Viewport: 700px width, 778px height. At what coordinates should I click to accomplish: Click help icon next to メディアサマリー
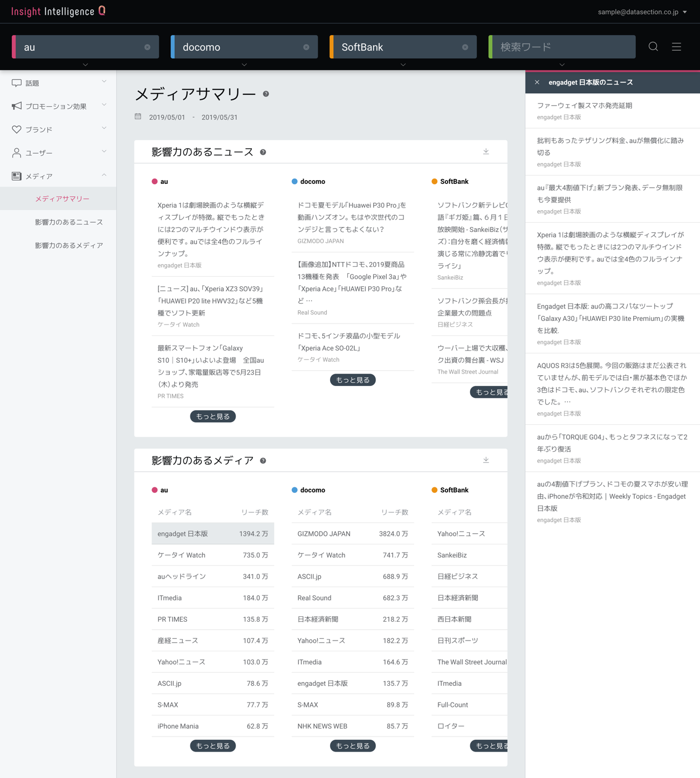pyautogui.click(x=266, y=94)
